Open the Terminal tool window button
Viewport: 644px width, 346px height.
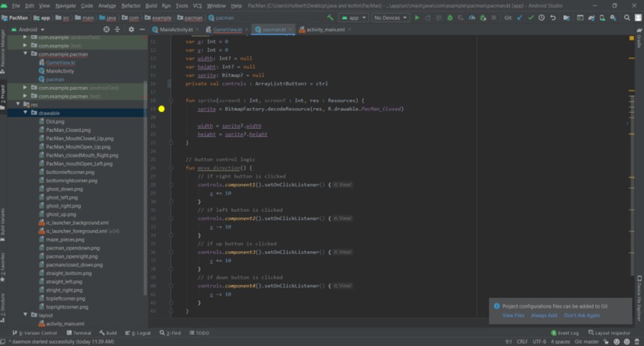click(x=79, y=333)
